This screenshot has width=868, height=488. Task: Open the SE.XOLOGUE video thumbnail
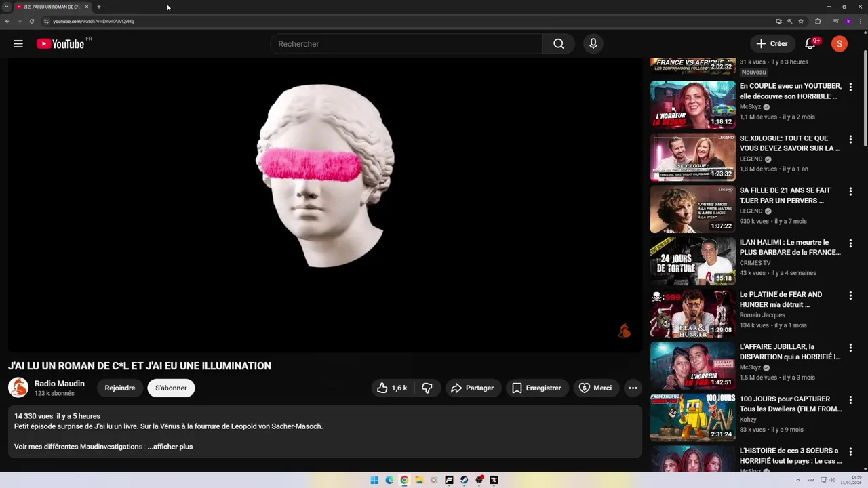click(x=692, y=157)
